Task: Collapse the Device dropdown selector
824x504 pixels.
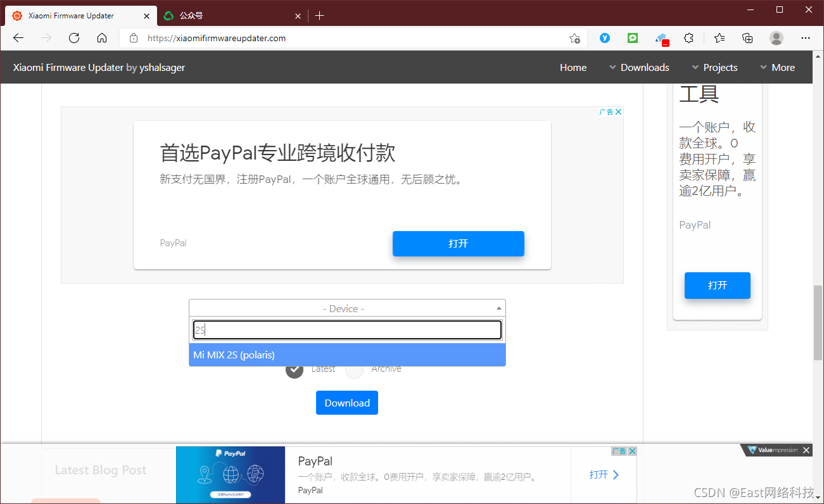Action: click(347, 308)
